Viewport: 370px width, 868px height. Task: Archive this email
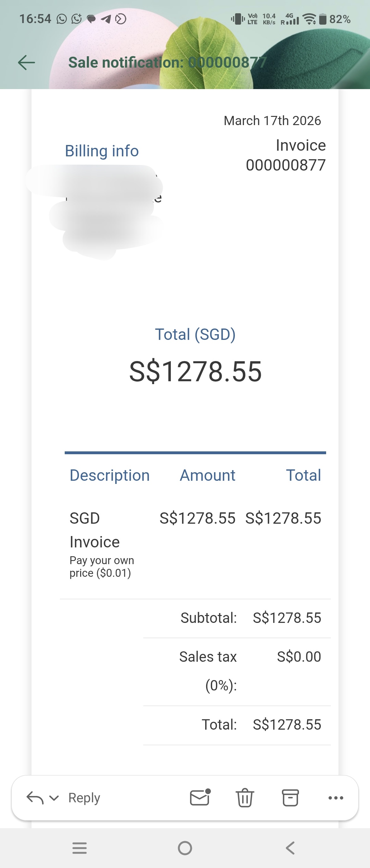pos(290,798)
